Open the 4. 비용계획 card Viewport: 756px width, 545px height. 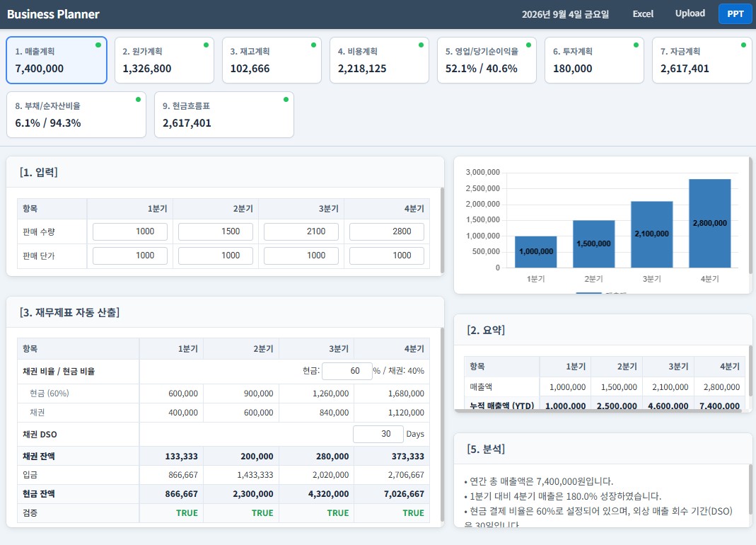(x=379, y=60)
